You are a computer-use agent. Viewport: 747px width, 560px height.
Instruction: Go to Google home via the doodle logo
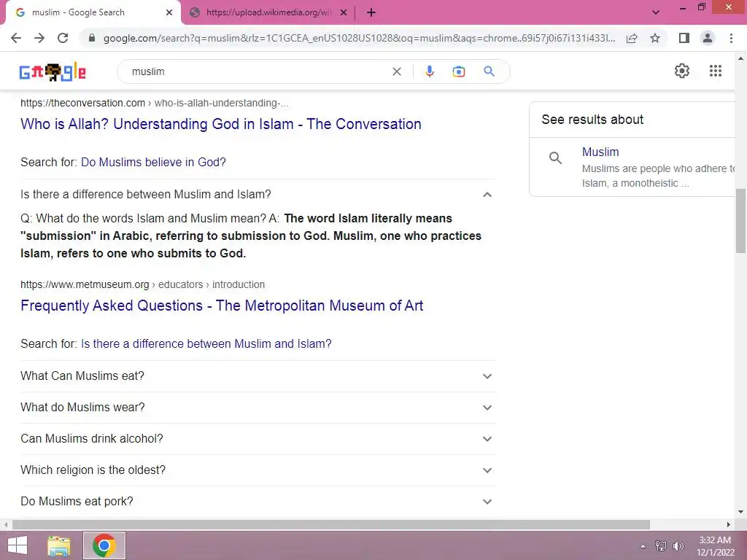point(53,72)
